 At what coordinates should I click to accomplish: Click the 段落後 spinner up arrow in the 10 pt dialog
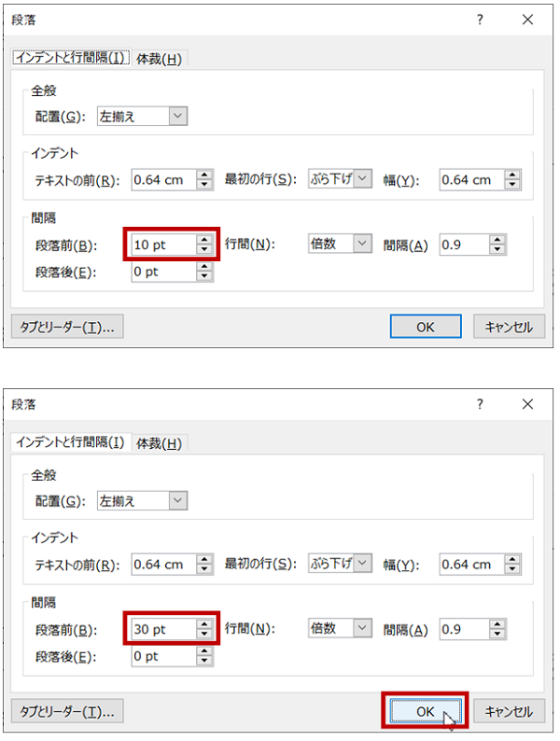(204, 267)
